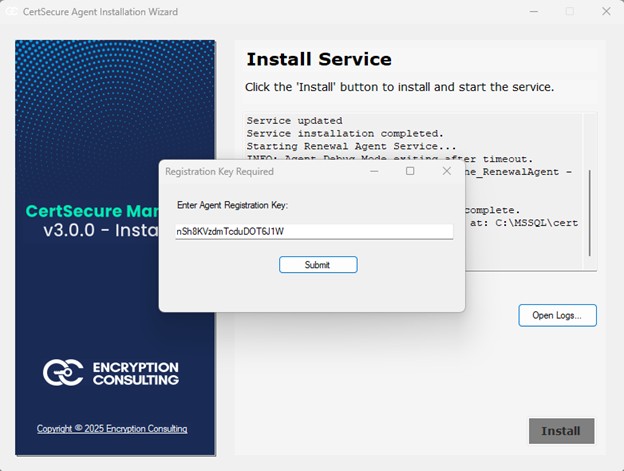Click the install instruction text below the heading
The height and width of the screenshot is (471, 624).
[x=400, y=87]
